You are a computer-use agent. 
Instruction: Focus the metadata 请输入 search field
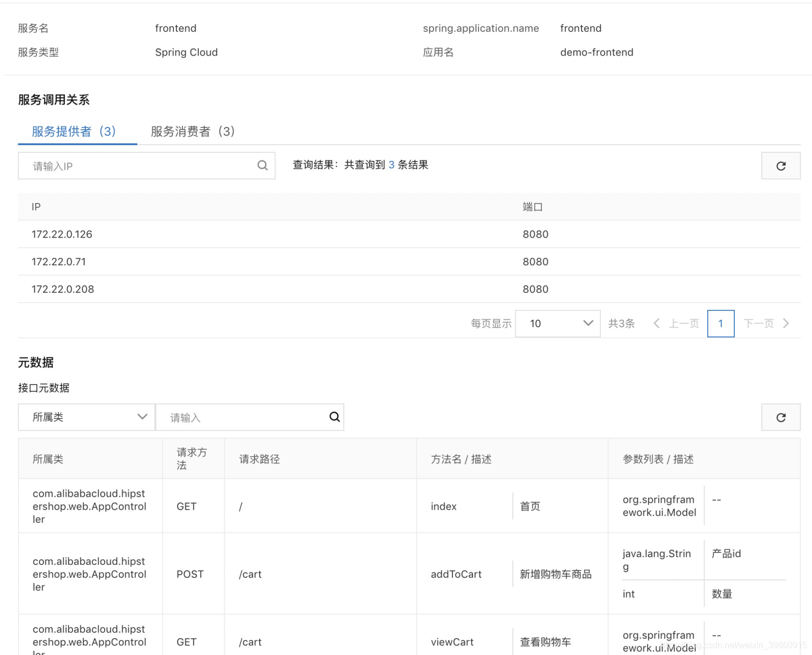[x=243, y=417]
